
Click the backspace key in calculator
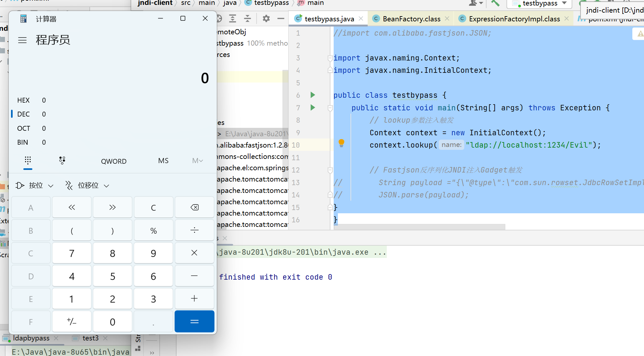[194, 207]
